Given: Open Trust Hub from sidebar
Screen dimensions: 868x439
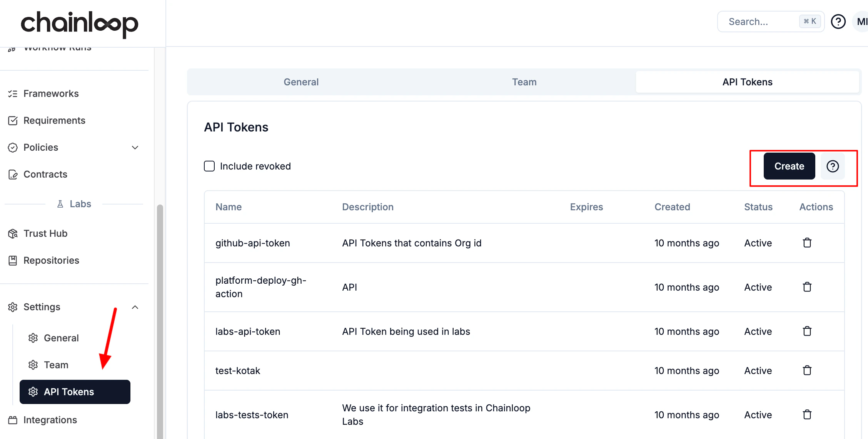Looking at the screenshot, I should (45, 233).
